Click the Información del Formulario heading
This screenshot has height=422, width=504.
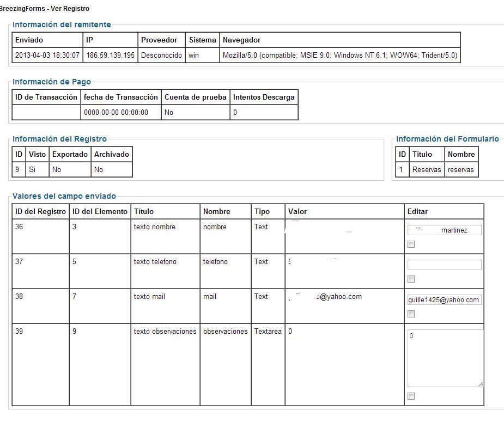447,139
